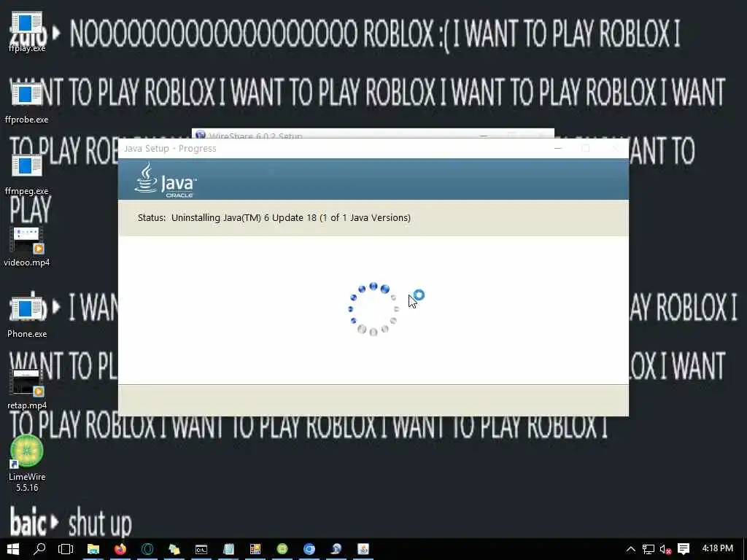This screenshot has height=560, width=747.
Task: Click the Show desktop strip
Action: tap(745, 549)
